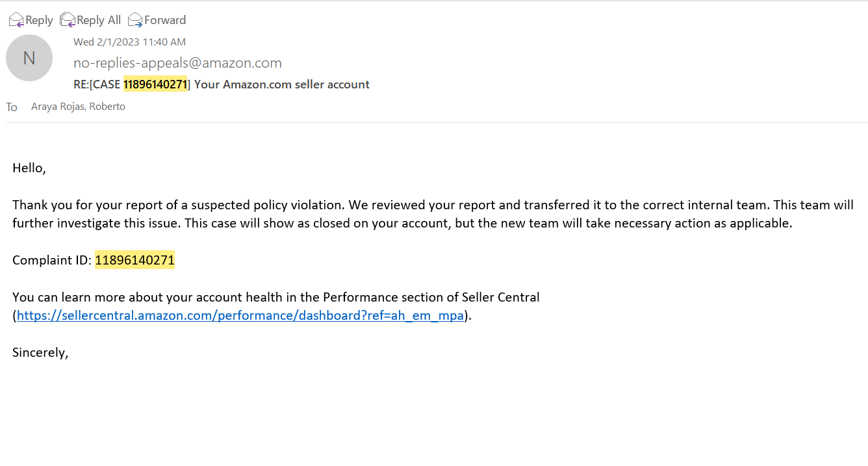
Task: Click "Your Amazon.com seller account" subject text
Action: [x=281, y=84]
